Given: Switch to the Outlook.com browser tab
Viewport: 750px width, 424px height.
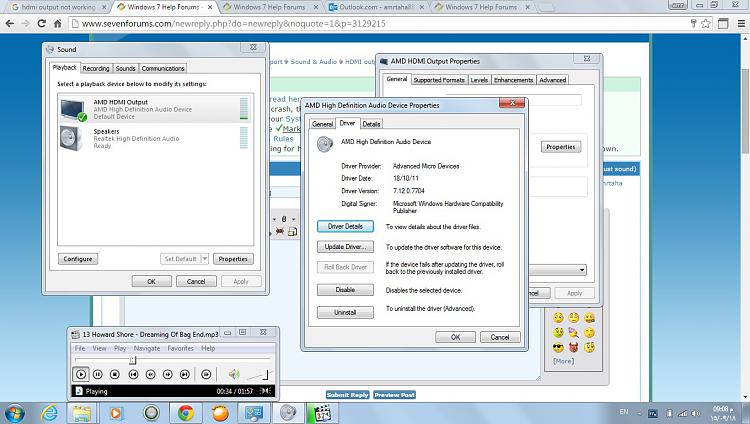Looking at the screenshot, I should (378, 7).
